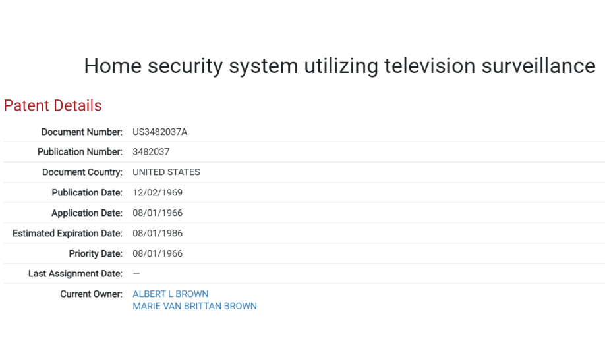605x364 pixels.
Task: Click the Document Number label
Action: point(82,132)
